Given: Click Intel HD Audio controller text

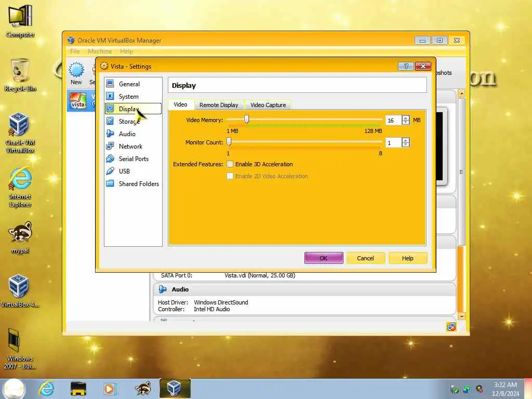Looking at the screenshot, I should point(212,309).
